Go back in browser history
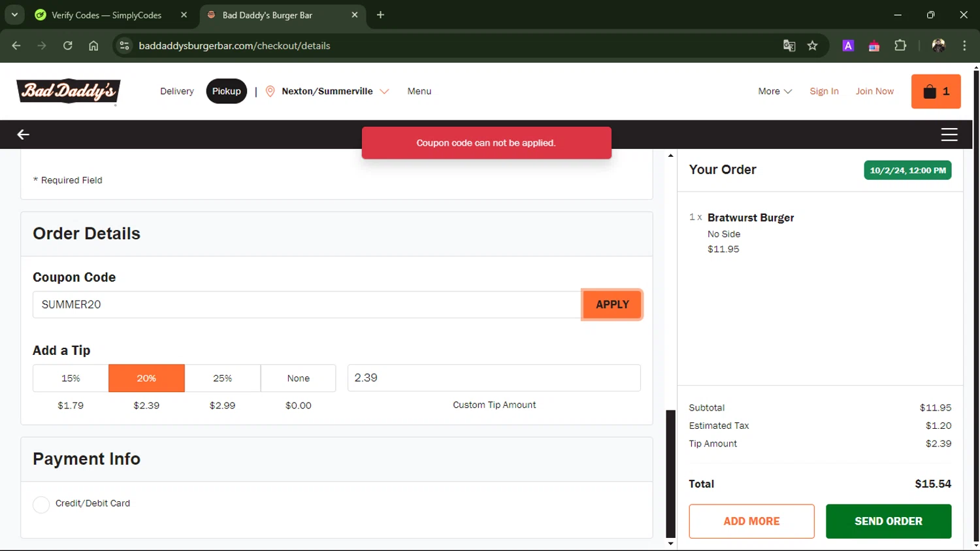 16,46
